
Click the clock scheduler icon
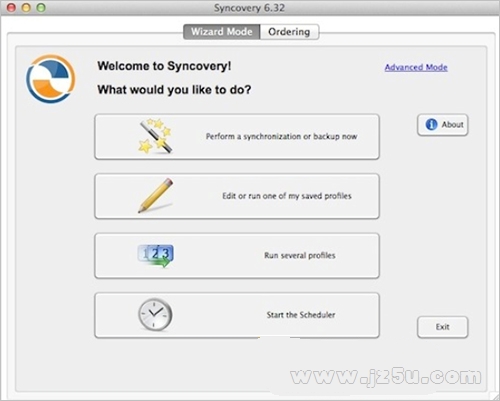155,314
